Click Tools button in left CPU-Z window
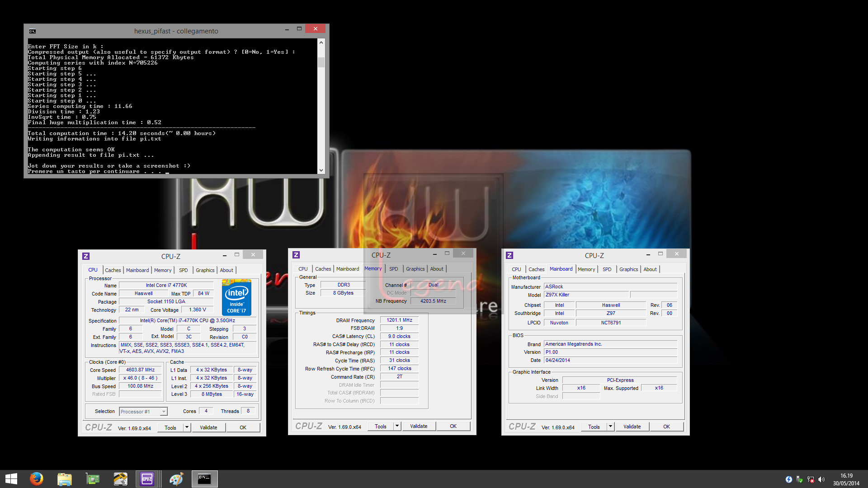Screen dimensions: 868x488 (x=170, y=427)
